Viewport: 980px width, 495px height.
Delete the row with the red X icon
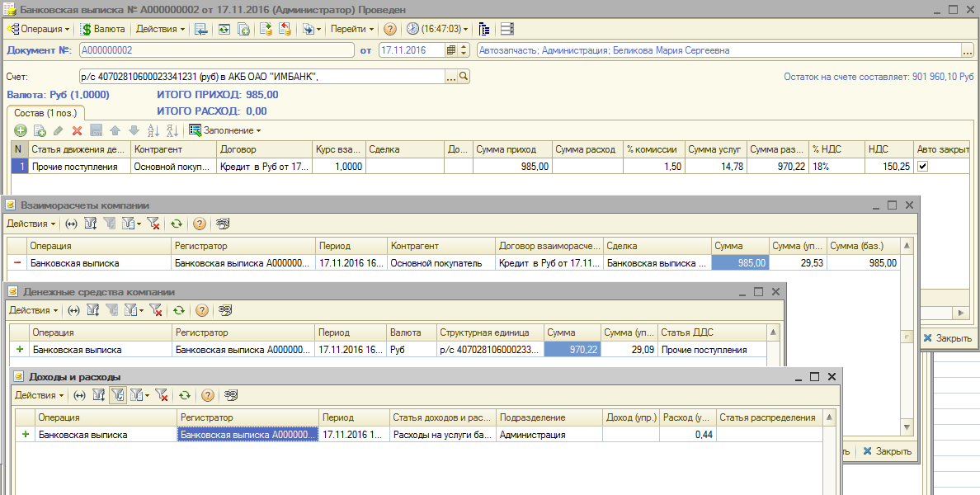[x=77, y=130]
